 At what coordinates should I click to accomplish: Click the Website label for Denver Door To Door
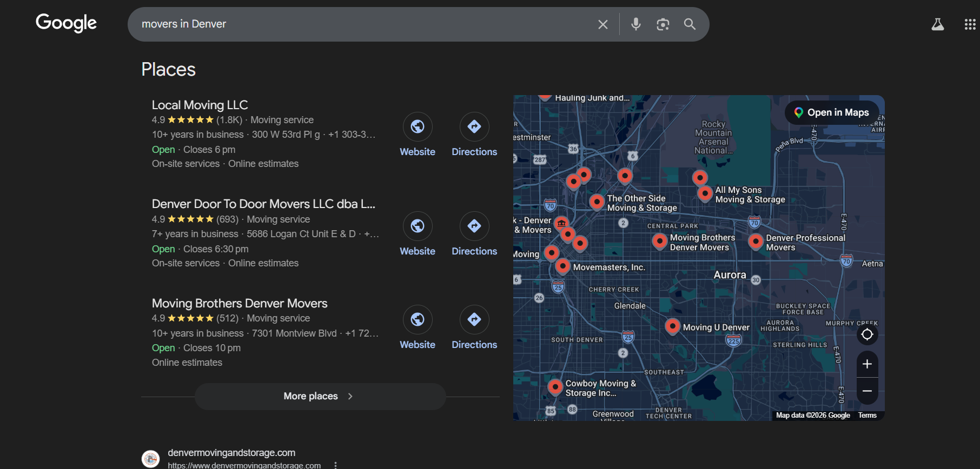pos(418,251)
